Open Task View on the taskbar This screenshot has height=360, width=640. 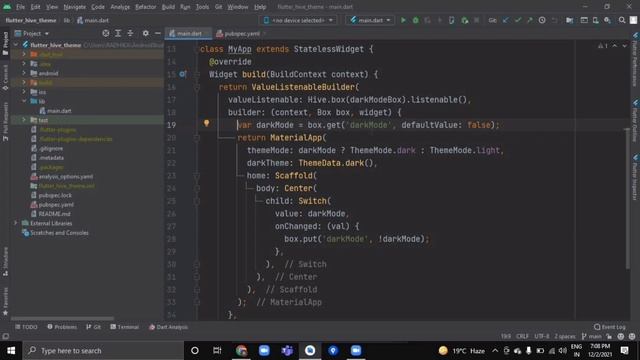[x=217, y=351]
